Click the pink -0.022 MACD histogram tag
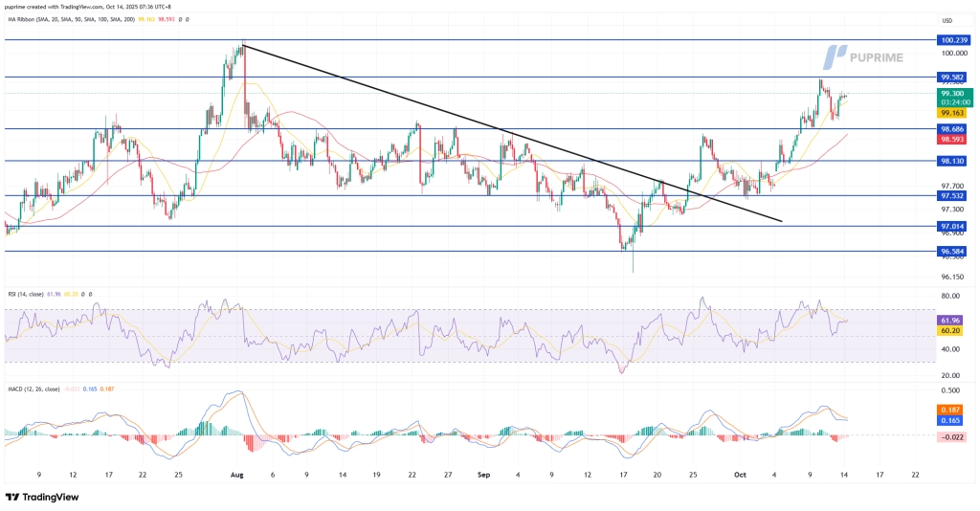 click(951, 435)
